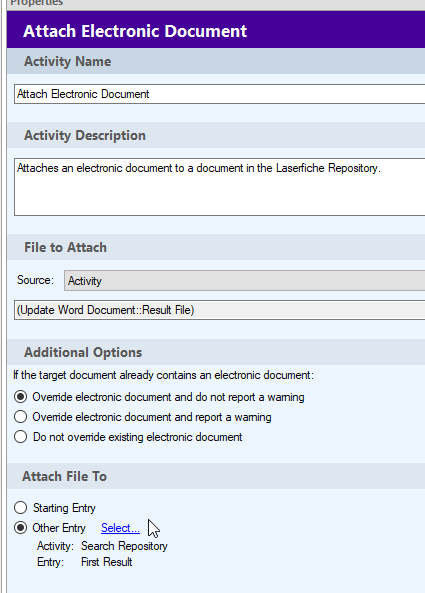Click the First Result entry value
The height and width of the screenshot is (593, 425).
(x=107, y=562)
